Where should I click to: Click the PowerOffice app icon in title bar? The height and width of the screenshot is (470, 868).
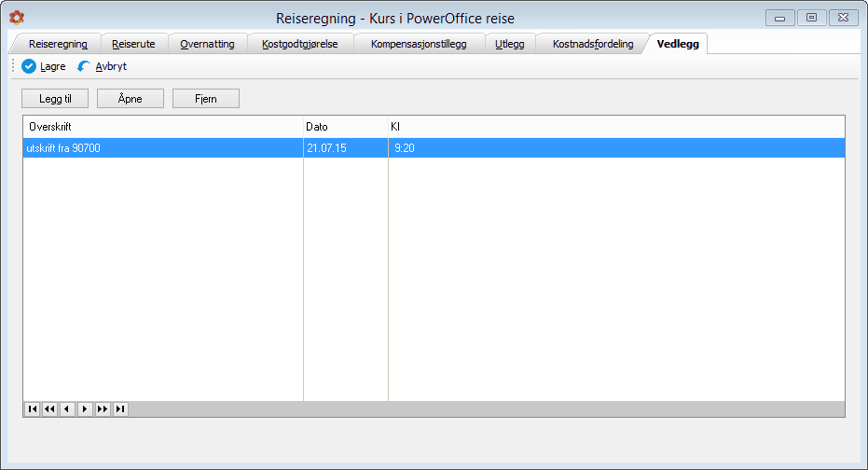17,18
